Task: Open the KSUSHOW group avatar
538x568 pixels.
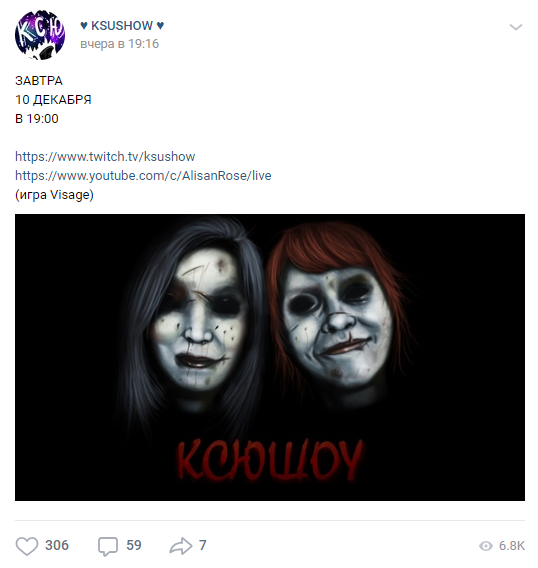Action: click(40, 35)
